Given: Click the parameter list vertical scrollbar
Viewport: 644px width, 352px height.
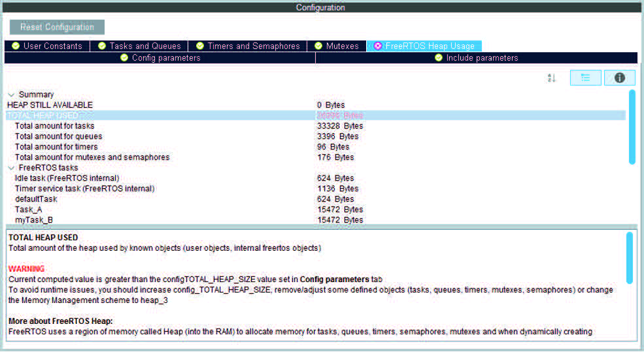Looking at the screenshot, I should [x=632, y=127].
